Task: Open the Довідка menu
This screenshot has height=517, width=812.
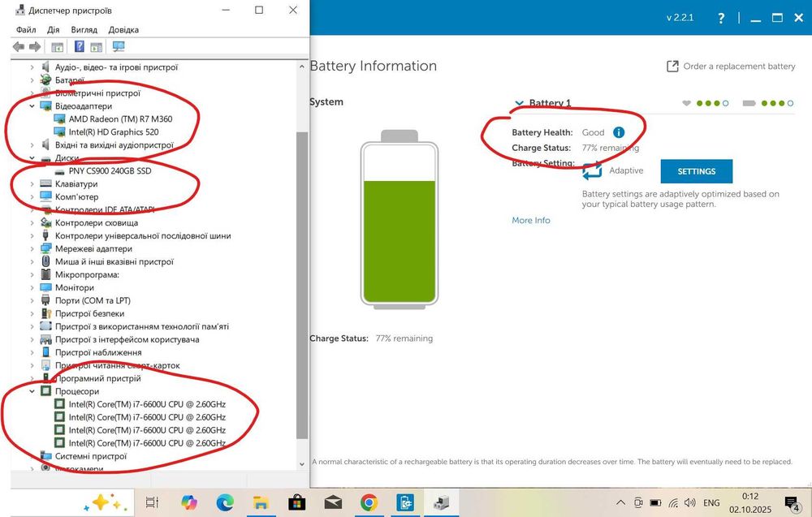Action: (x=123, y=29)
